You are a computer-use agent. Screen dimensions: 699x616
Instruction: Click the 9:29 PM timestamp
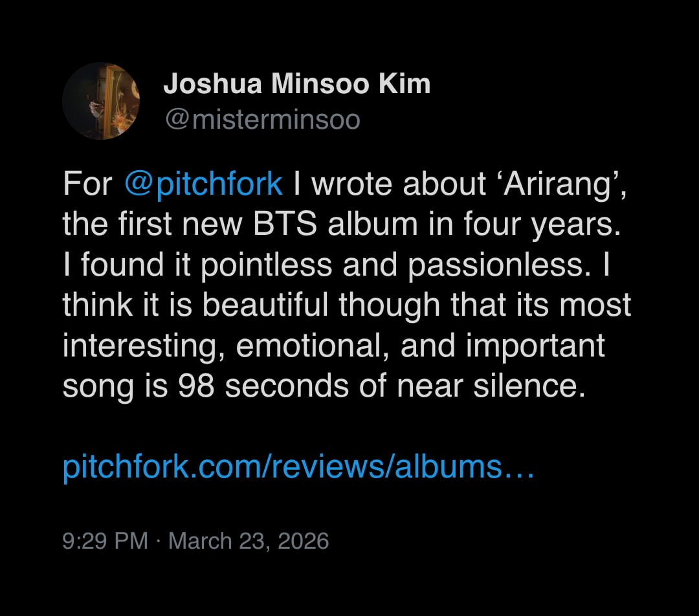(105, 540)
